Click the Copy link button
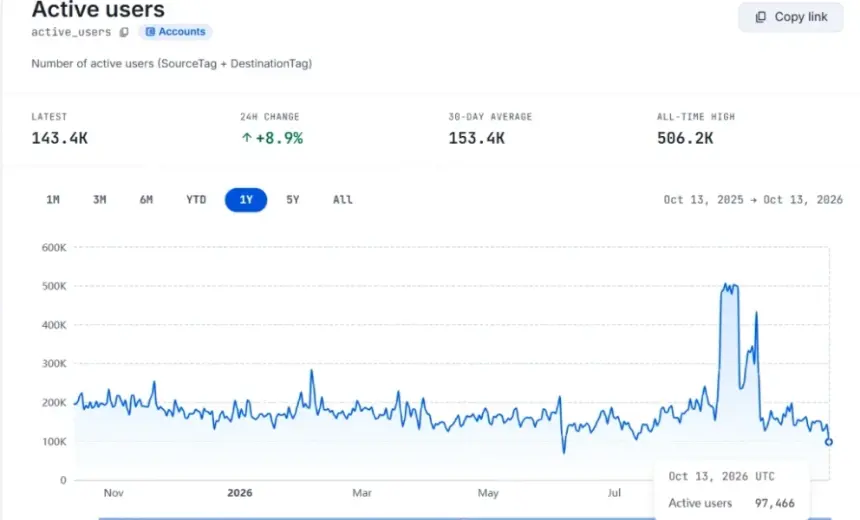The width and height of the screenshot is (860, 520). click(x=790, y=17)
